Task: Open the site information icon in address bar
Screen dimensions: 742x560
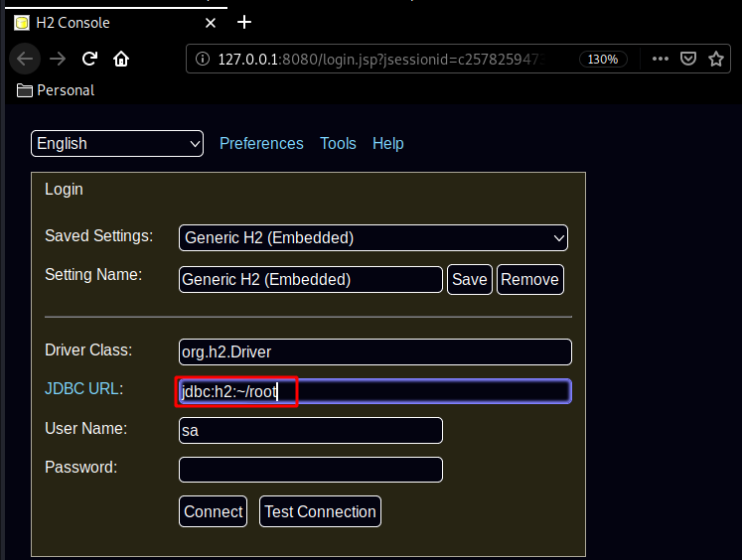Action: click(202, 59)
